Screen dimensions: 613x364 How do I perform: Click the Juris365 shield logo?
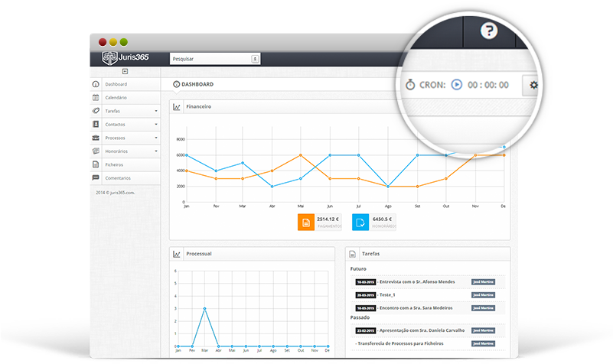[109, 58]
